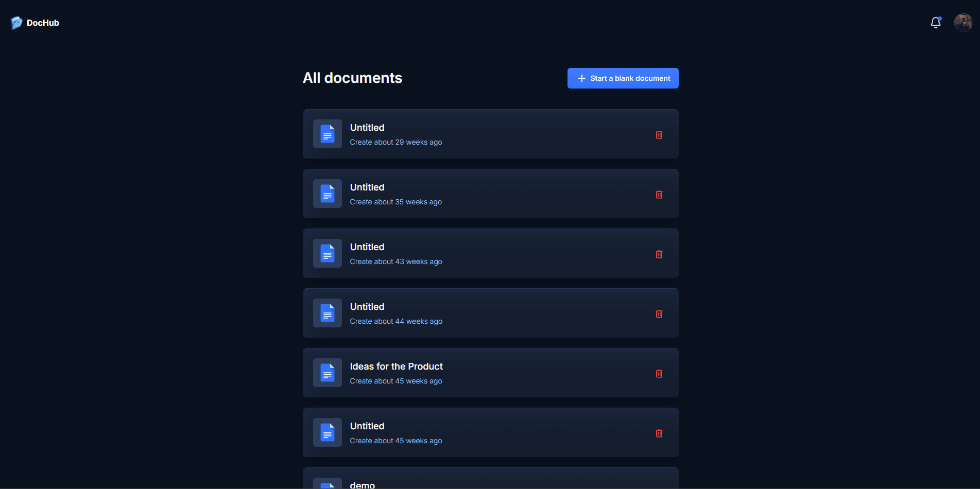This screenshot has width=980, height=489.
Task: Click the plus icon in the blank document button
Action: tap(581, 78)
